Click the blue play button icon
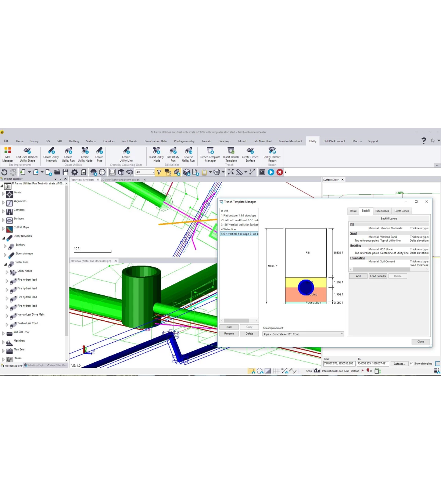Screen dimensions: 441x504 coord(271,172)
